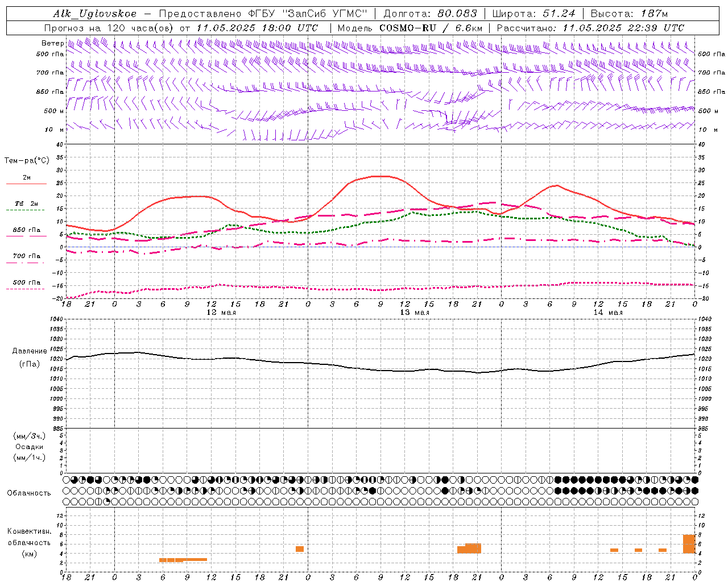This screenshot has height=582, width=728.
Task: Click the Рассчитано: 11.05.2025 22:39 UTC timestamp
Action: pos(590,28)
